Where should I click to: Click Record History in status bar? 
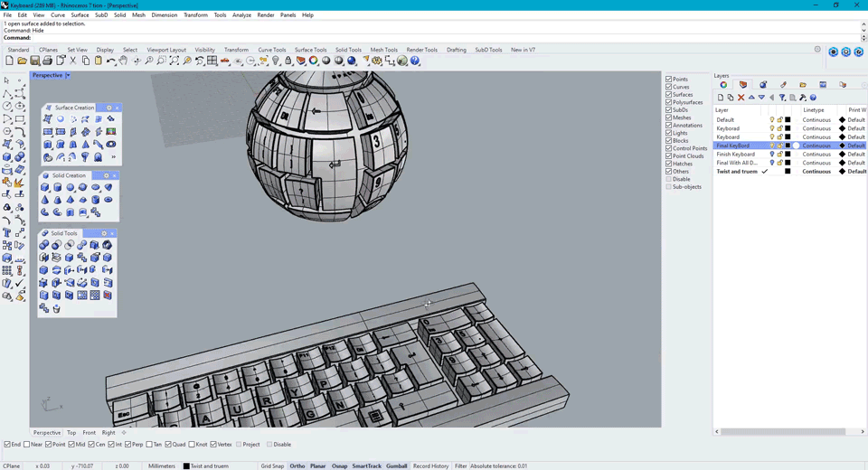(x=430, y=466)
